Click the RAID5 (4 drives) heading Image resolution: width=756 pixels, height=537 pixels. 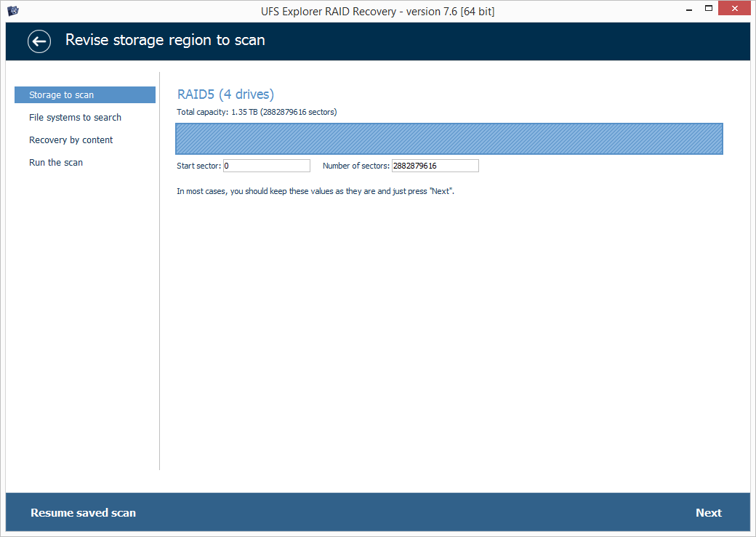(225, 94)
